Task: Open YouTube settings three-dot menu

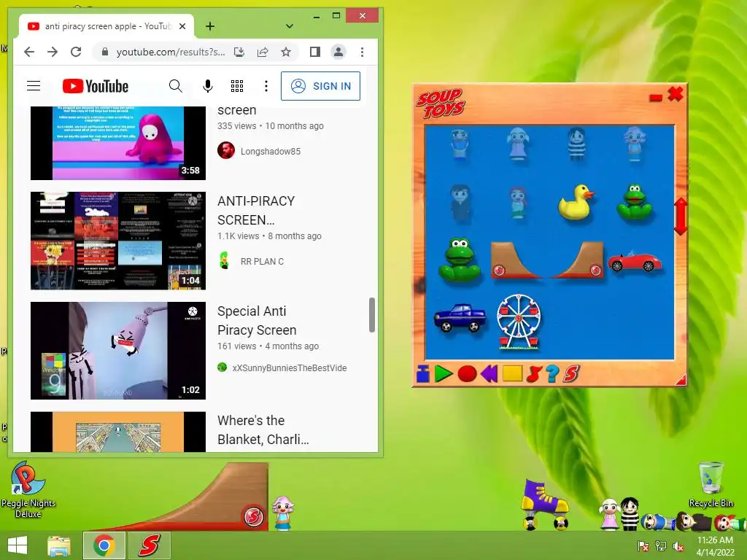Action: click(x=266, y=86)
